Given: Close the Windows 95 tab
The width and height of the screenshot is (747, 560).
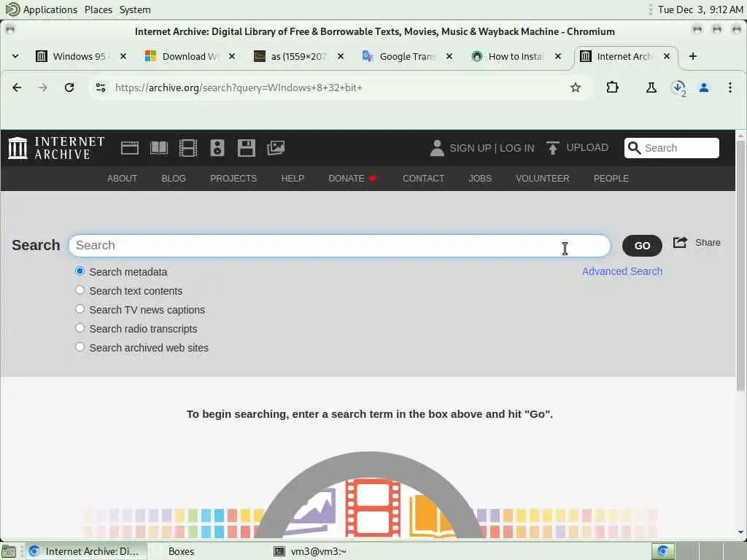Looking at the screenshot, I should (123, 56).
